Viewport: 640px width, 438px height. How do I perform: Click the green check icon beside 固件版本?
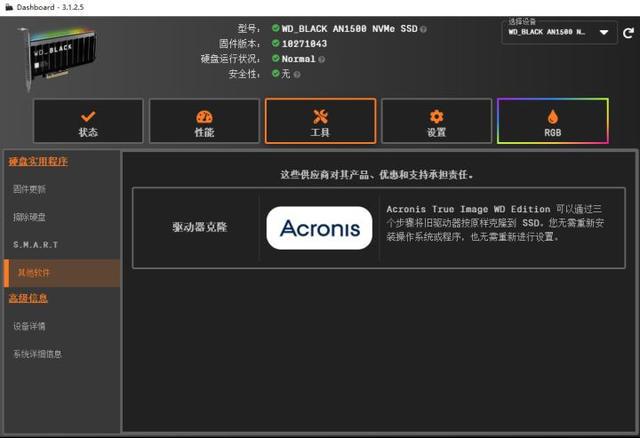click(x=276, y=43)
